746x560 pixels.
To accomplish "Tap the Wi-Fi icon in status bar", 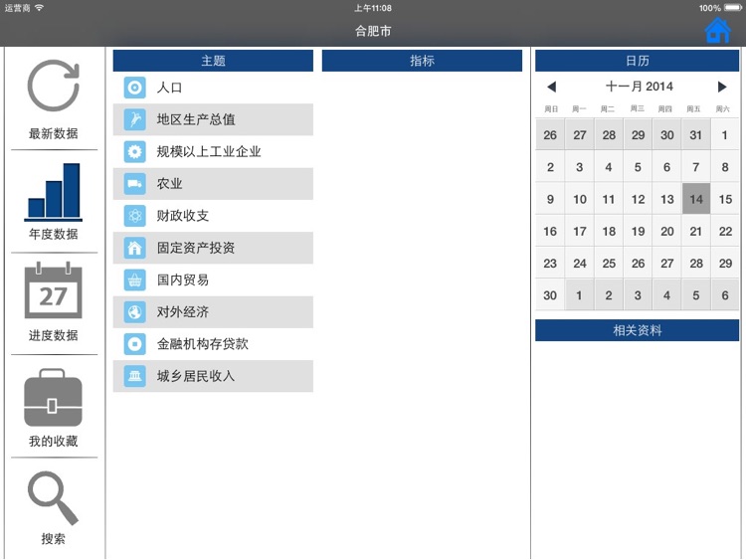I will tap(39, 8).
